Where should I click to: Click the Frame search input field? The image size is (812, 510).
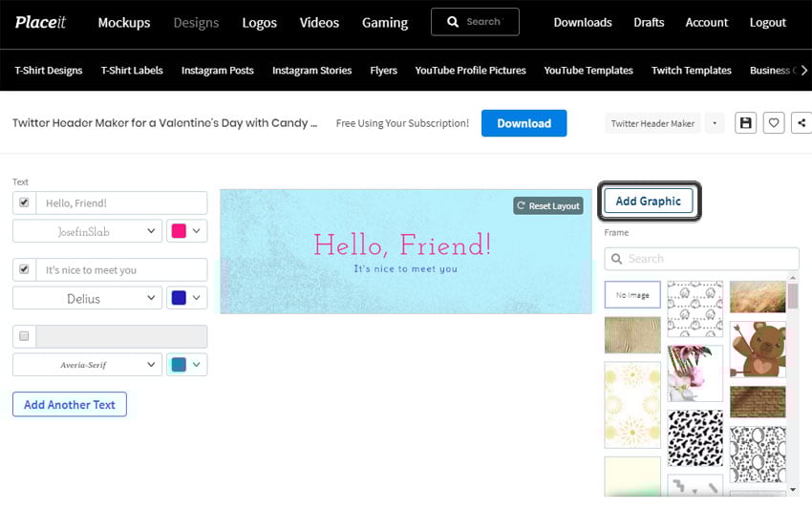pos(702,259)
